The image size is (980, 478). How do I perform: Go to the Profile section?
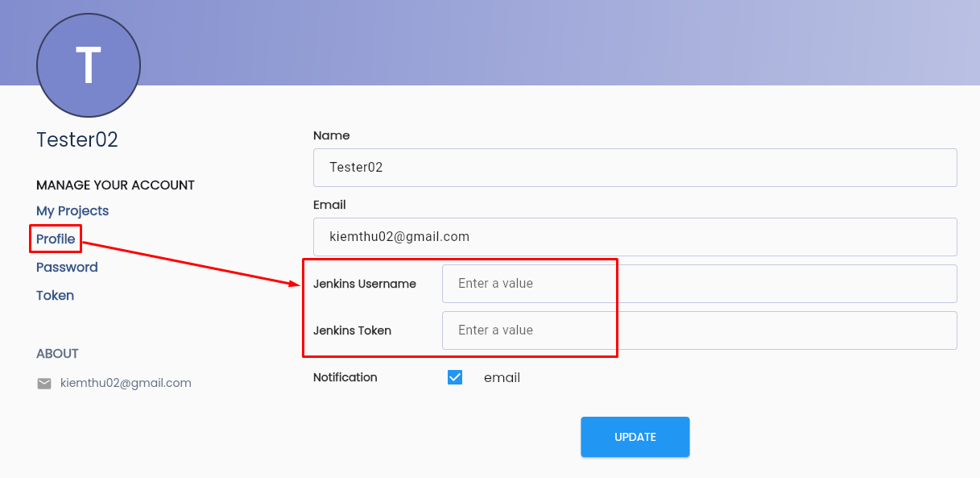(x=56, y=239)
